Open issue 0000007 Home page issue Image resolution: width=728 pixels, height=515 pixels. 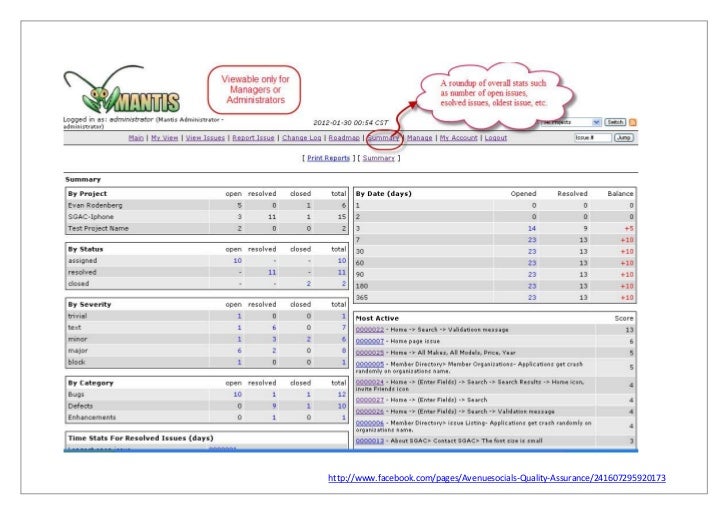pos(370,341)
